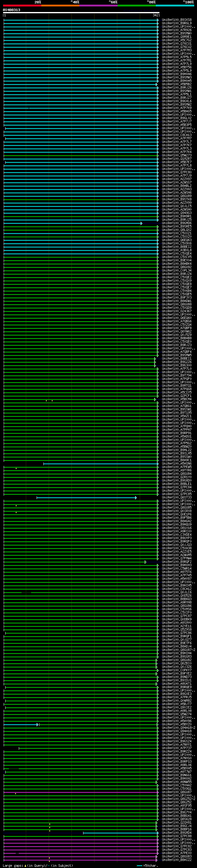Select the cyan ~100% legend segment

coord(175,6)
